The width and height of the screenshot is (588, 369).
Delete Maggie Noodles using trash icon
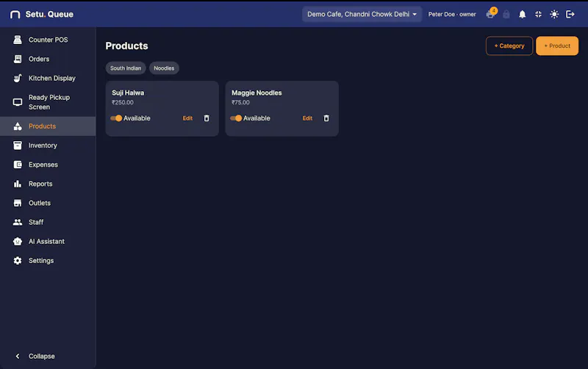pyautogui.click(x=326, y=118)
